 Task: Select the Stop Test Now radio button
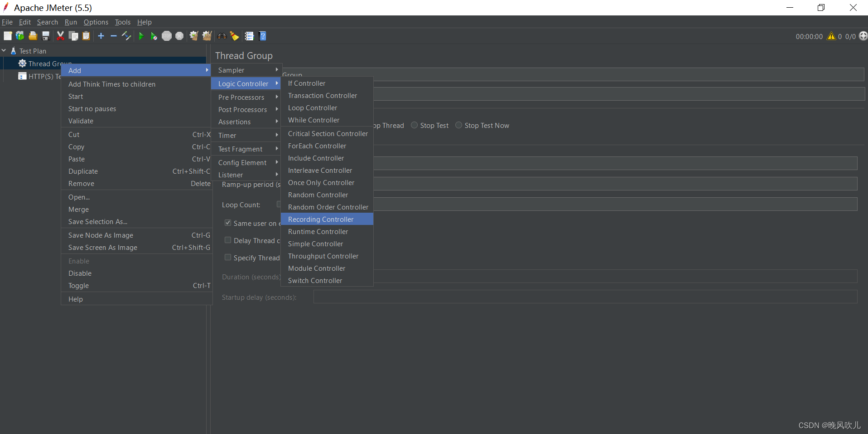(x=458, y=125)
